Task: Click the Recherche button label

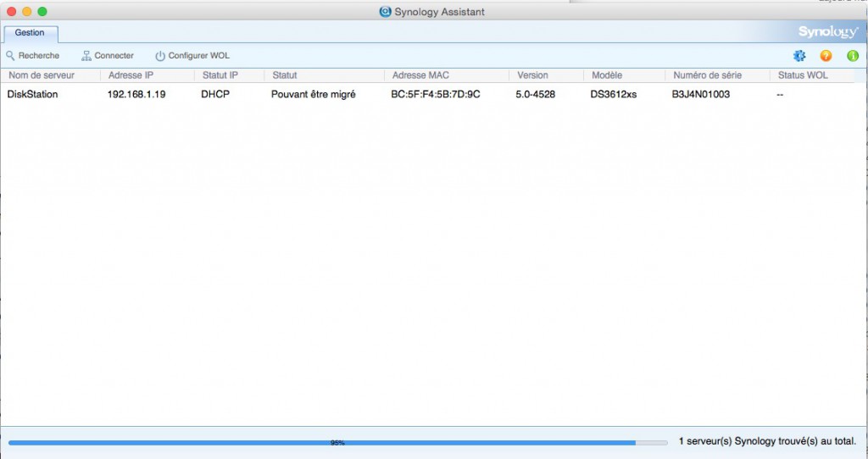Action: point(39,56)
